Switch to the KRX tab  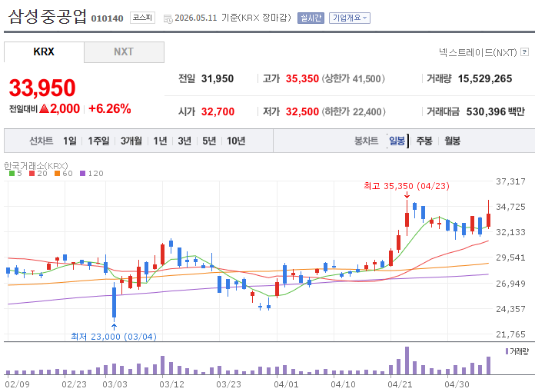coord(44,51)
